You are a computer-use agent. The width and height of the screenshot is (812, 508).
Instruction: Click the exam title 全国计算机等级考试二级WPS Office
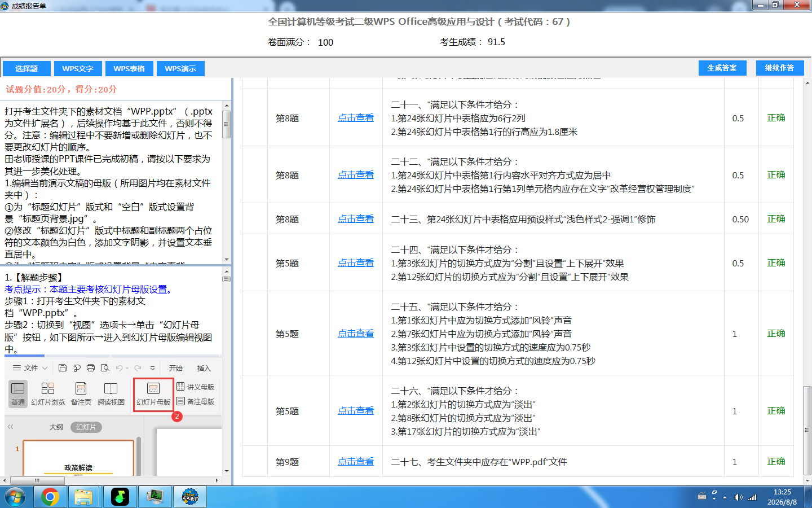coord(419,21)
